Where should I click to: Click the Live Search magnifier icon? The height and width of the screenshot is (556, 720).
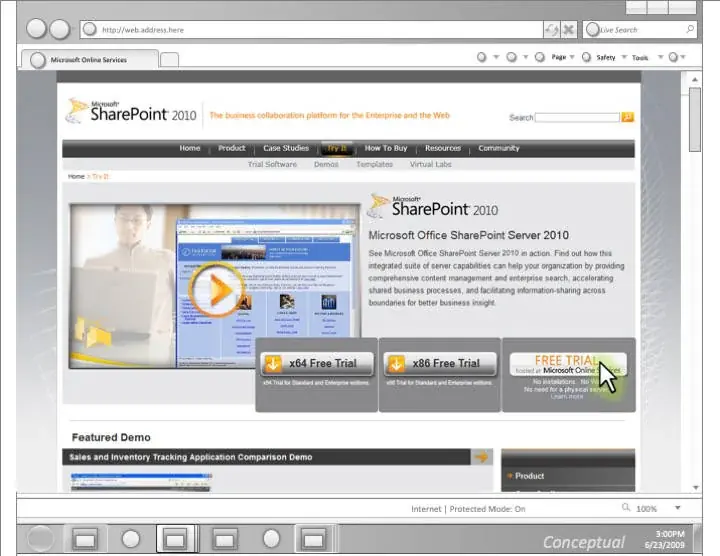pyautogui.click(x=690, y=29)
